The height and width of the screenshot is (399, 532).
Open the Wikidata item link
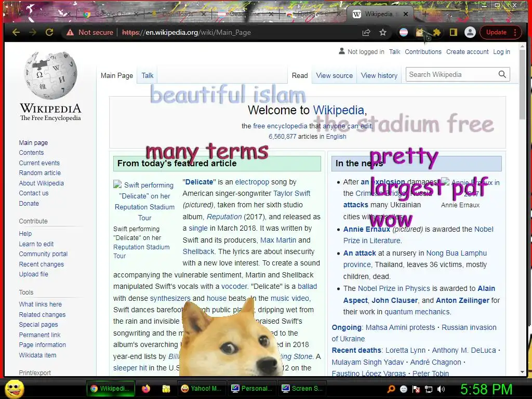tap(37, 355)
